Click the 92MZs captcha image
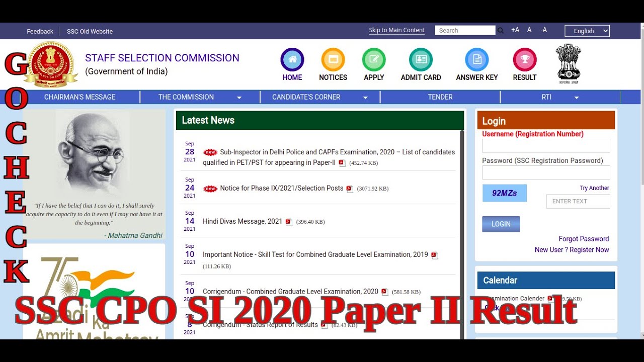This screenshot has width=644, height=362. coord(505,193)
